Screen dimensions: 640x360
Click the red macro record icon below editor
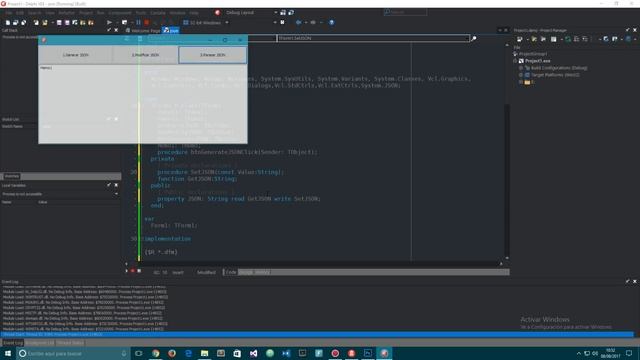click(x=133, y=271)
